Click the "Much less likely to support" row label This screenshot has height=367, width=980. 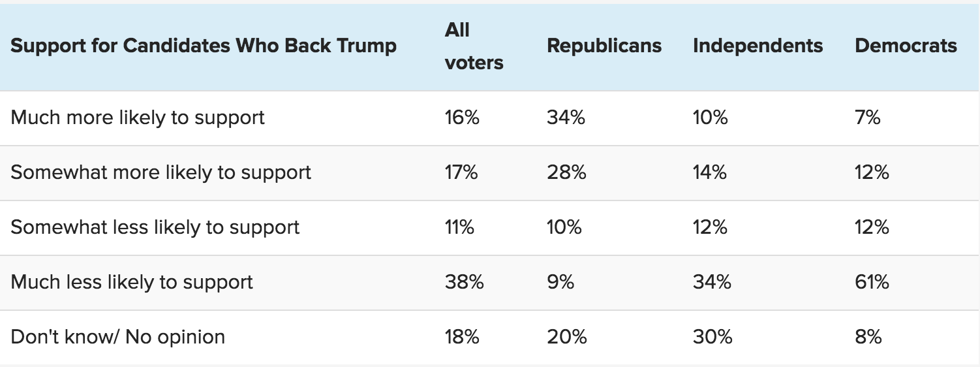(x=132, y=282)
